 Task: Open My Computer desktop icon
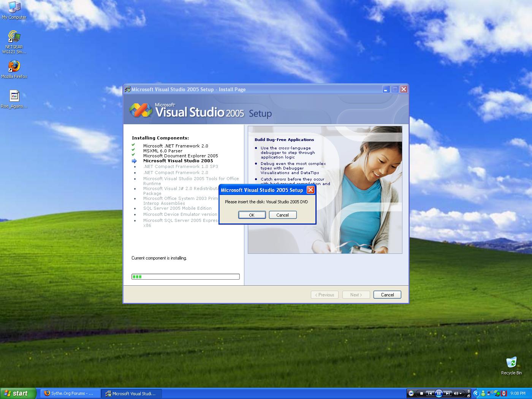pos(14,10)
